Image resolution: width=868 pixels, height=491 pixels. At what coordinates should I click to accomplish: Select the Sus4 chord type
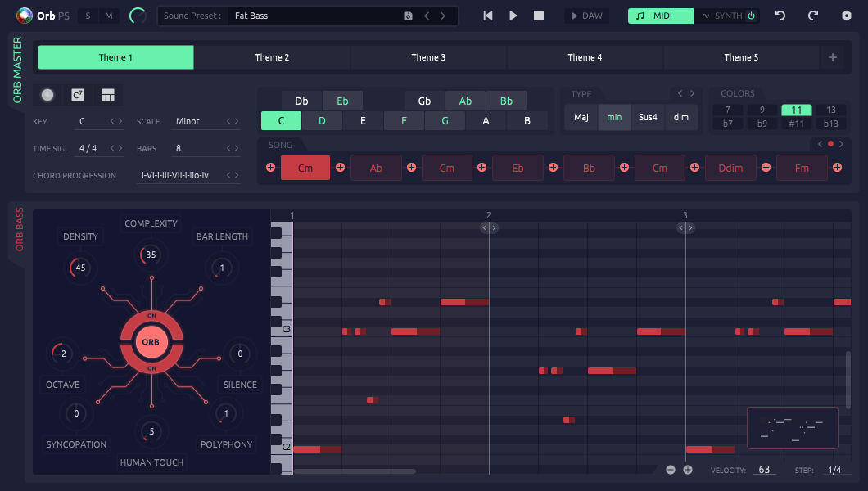pyautogui.click(x=648, y=117)
